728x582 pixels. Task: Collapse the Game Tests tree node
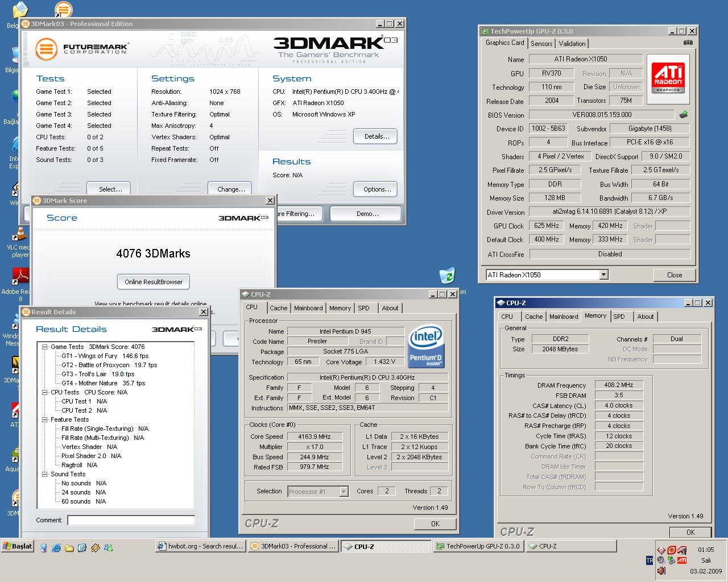(x=45, y=347)
